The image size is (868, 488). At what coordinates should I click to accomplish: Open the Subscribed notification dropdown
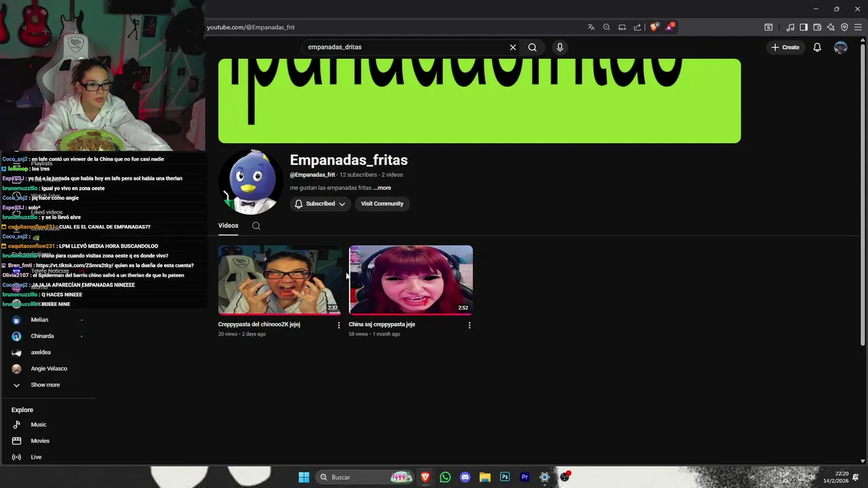320,203
